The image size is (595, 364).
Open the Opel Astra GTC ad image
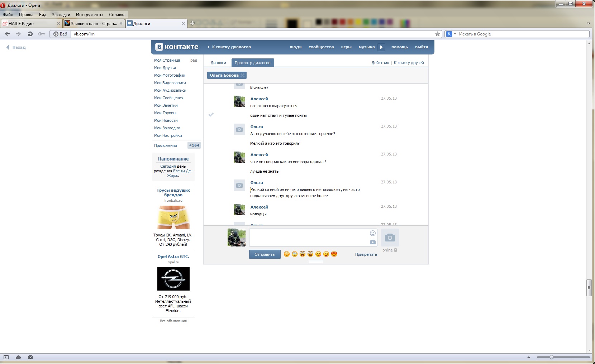pos(173,279)
